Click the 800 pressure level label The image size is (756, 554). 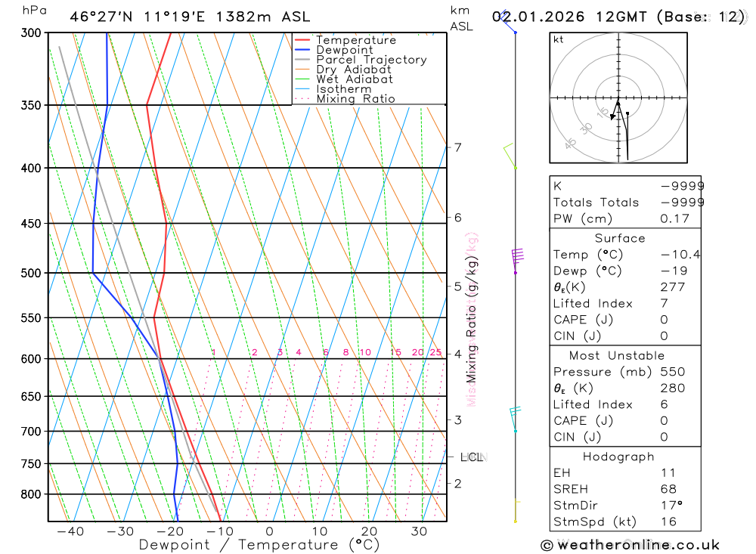coord(31,495)
